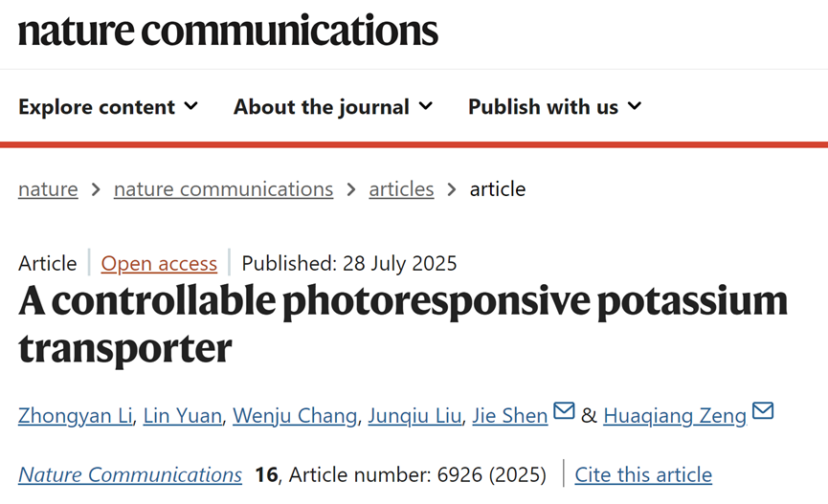Expand the Explore content menu
Viewport: 828px width, 504px height.
coord(108,106)
